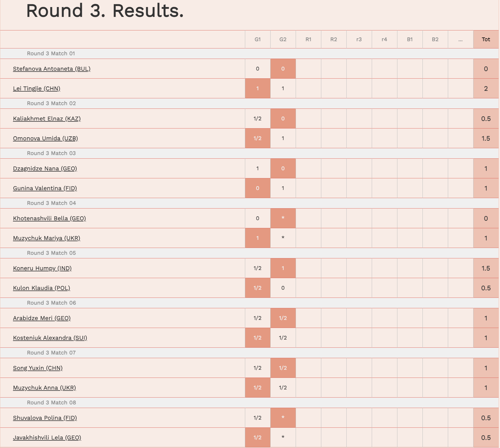The height and width of the screenshot is (448, 500).
Task: Click the G1 column header
Action: [x=258, y=39]
